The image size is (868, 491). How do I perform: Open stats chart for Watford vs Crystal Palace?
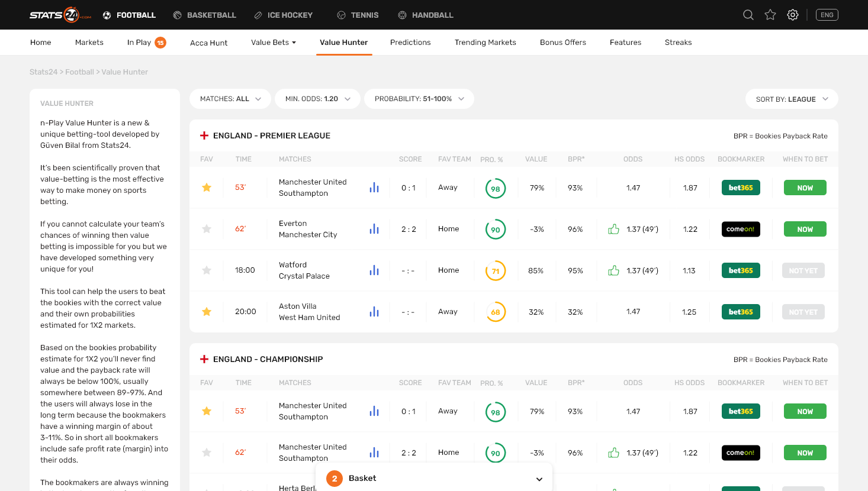(374, 270)
